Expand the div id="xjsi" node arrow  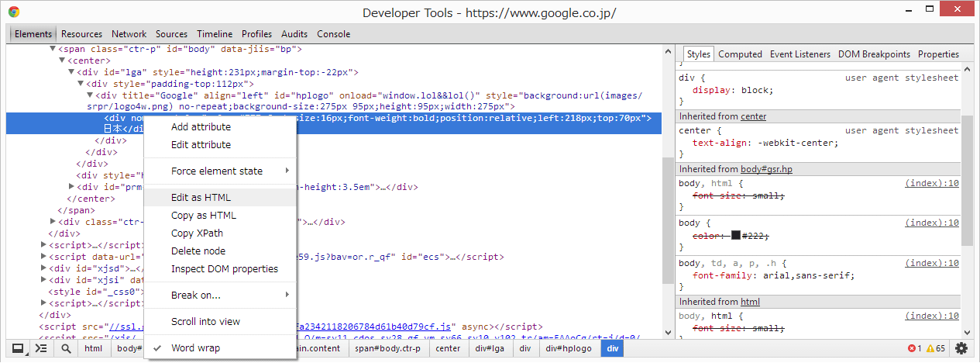pyautogui.click(x=44, y=280)
